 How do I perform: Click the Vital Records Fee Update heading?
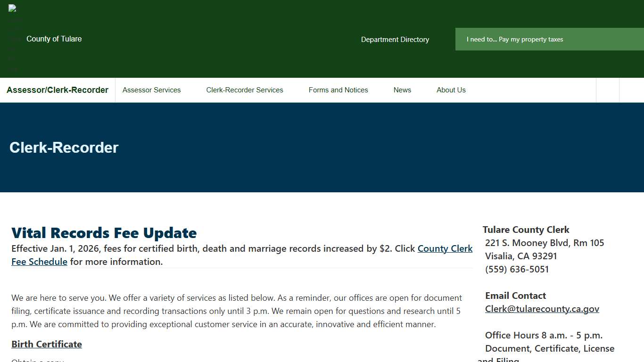(104, 233)
